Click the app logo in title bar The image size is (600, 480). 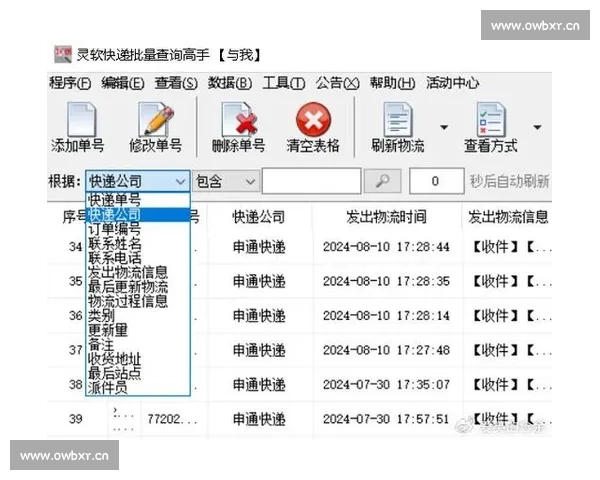[x=62, y=55]
